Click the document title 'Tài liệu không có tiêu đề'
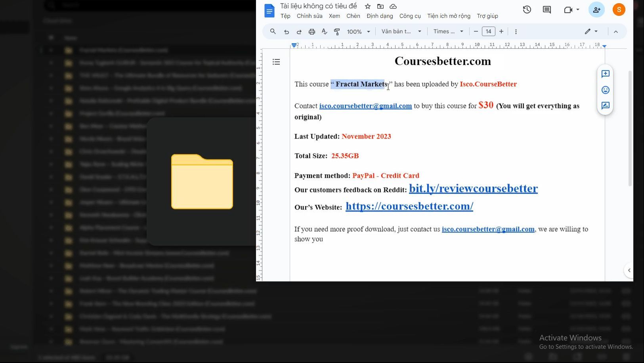 coord(319,6)
